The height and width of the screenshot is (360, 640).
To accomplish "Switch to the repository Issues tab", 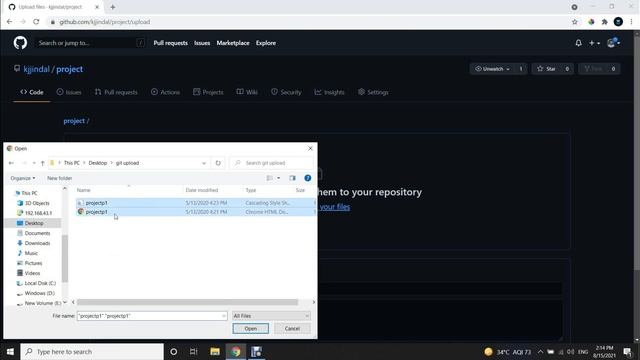I will [x=69, y=92].
